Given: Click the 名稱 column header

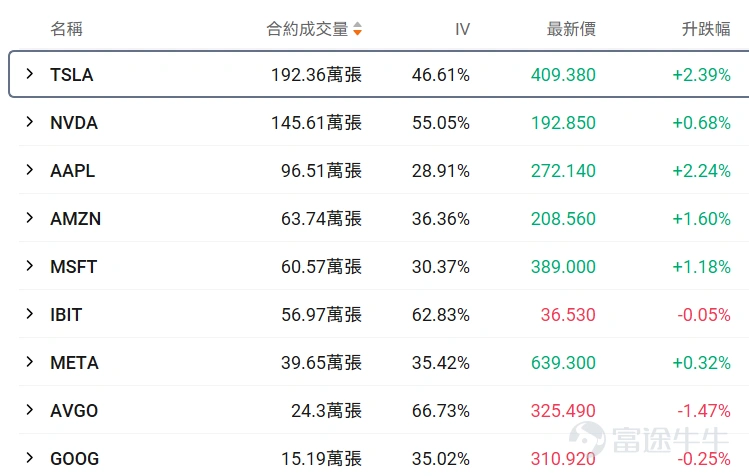Looking at the screenshot, I should 66,29.
